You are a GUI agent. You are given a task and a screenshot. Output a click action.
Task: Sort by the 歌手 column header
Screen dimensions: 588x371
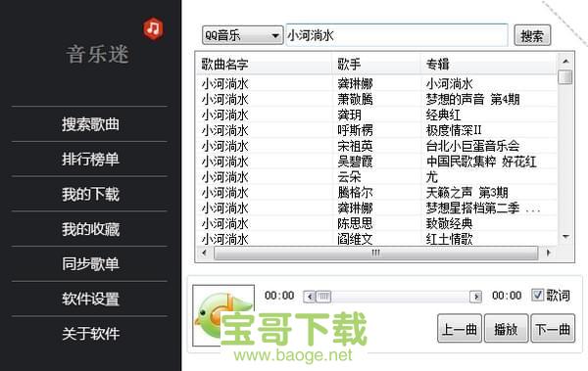pos(376,64)
